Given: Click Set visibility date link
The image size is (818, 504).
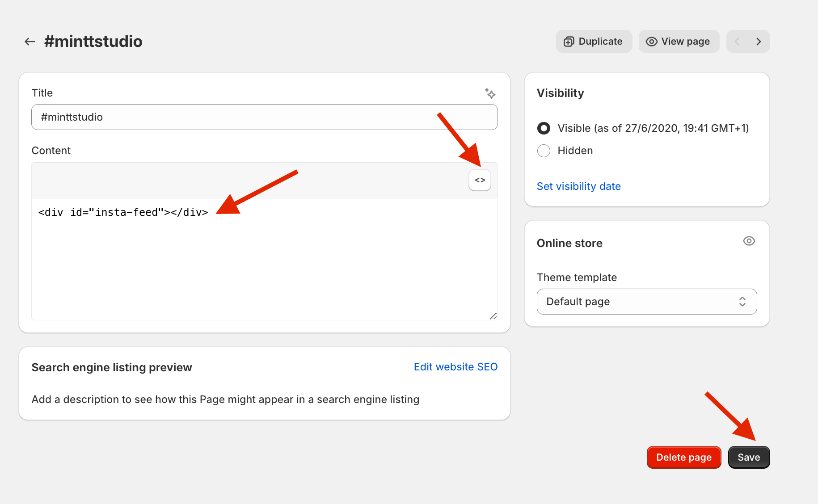Looking at the screenshot, I should point(578,186).
